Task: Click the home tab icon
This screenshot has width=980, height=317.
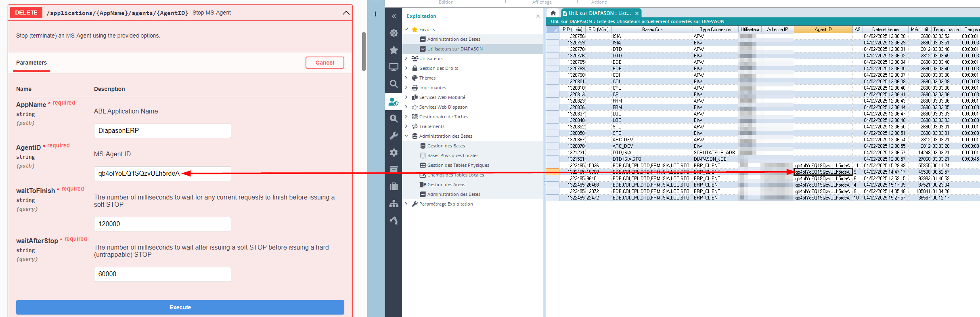Action: pos(553,13)
